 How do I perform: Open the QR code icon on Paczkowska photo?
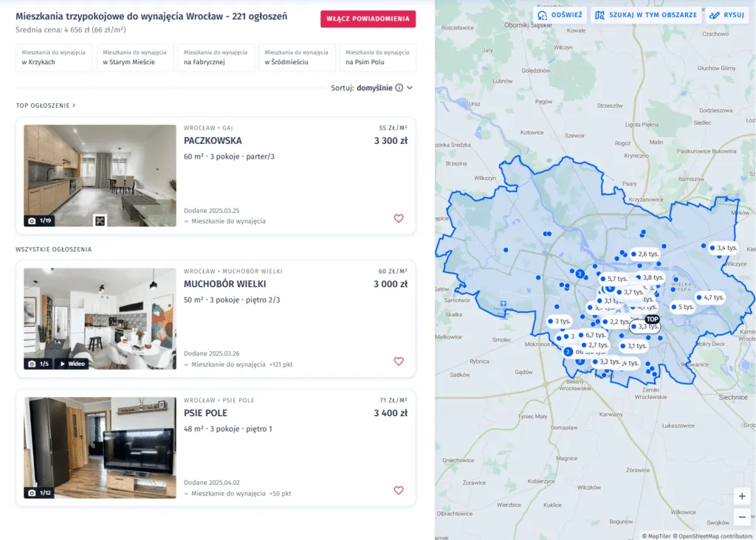coord(100,221)
